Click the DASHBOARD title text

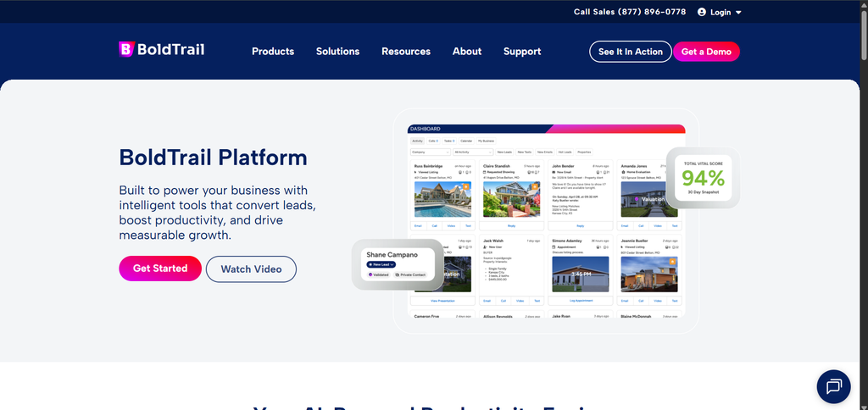point(426,129)
